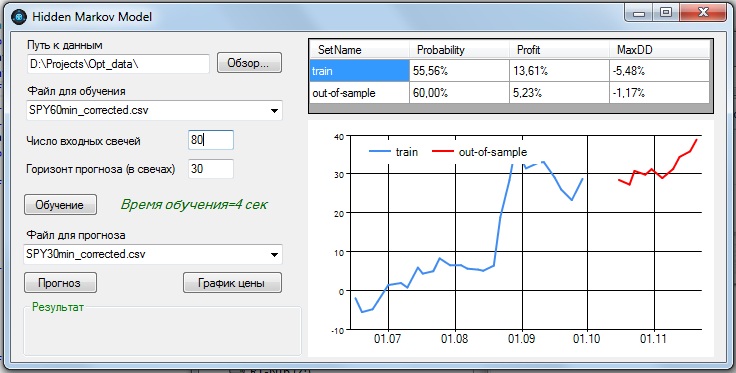Screen dimensions: 736x373
Task: Click the 13,61% profit cell
Action: coord(560,71)
